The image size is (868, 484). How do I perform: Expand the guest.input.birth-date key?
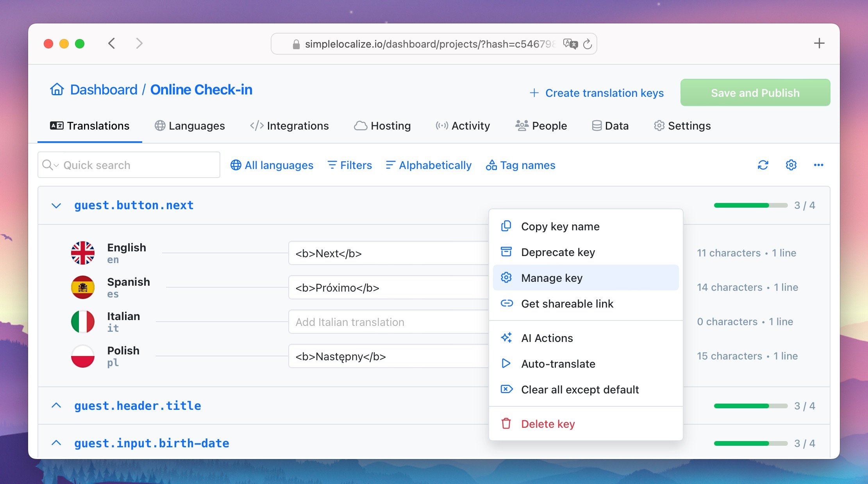[x=57, y=443]
